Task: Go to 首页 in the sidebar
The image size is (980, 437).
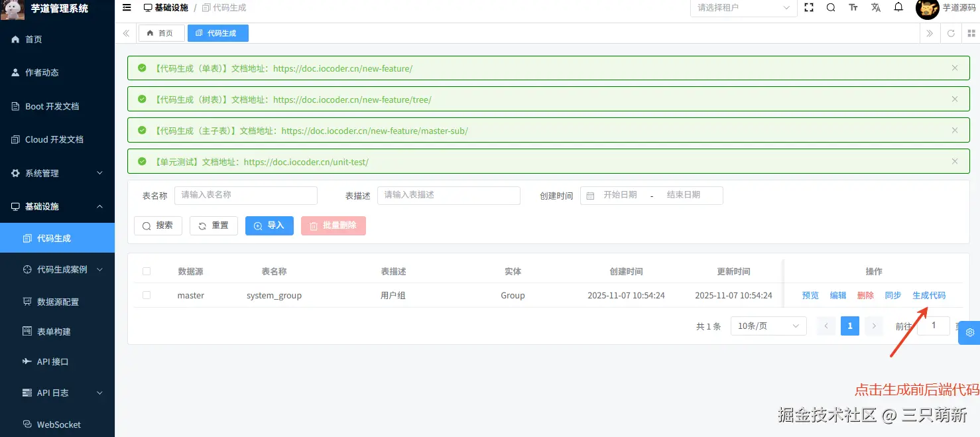Action: click(57, 39)
